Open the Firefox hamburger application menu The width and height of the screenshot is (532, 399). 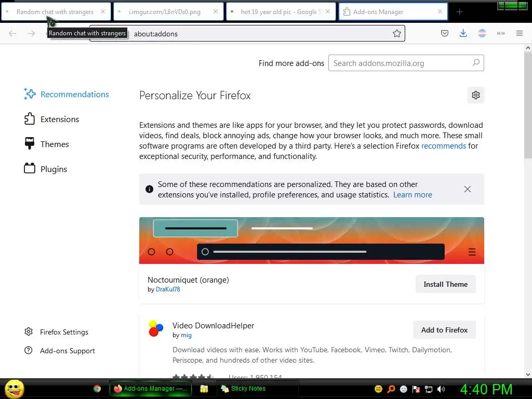pos(519,33)
